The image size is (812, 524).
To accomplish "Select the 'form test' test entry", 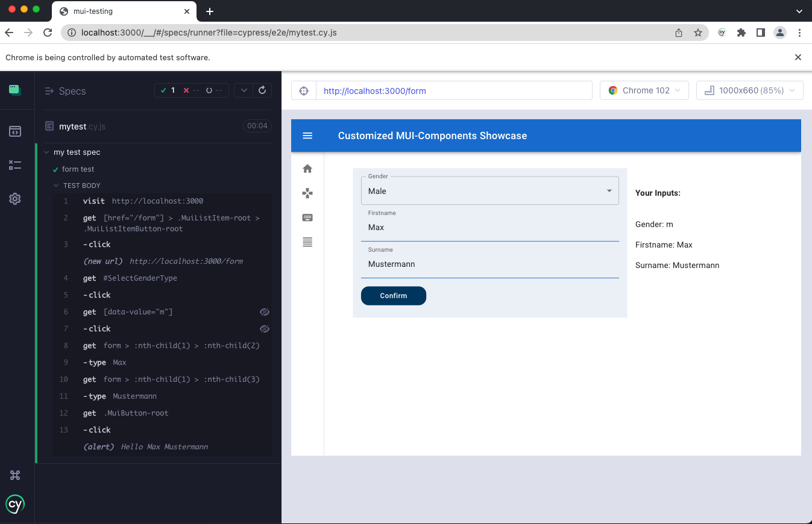I will [78, 169].
